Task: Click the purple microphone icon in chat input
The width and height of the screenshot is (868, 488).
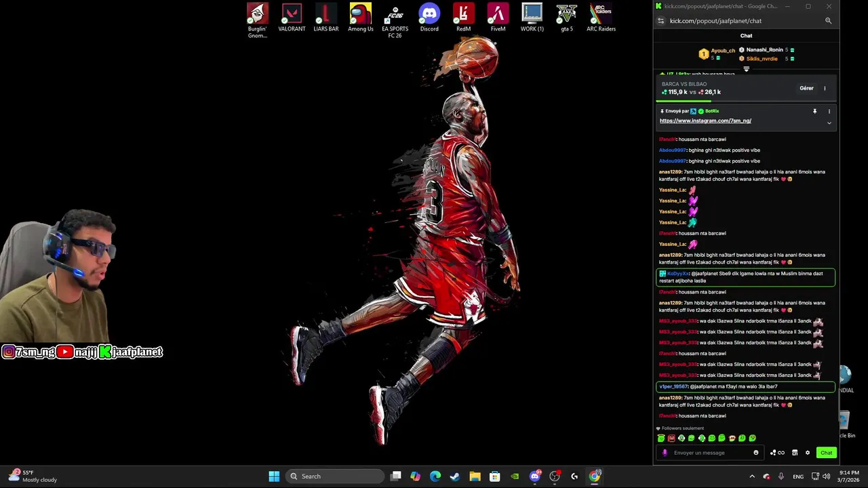Action: (665, 453)
